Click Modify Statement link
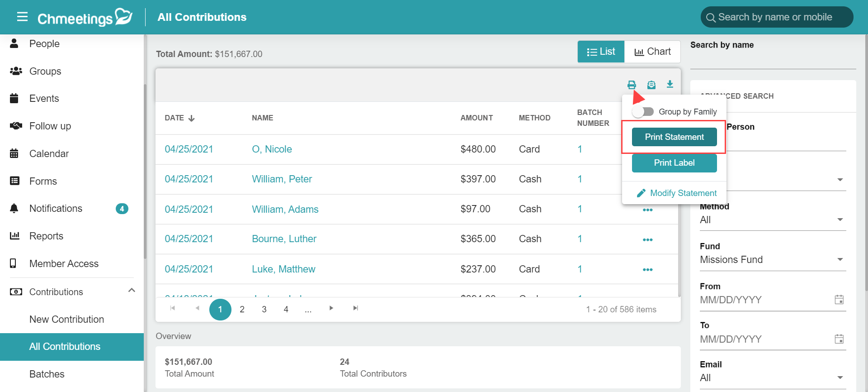Viewport: 868px width, 392px height. (677, 193)
